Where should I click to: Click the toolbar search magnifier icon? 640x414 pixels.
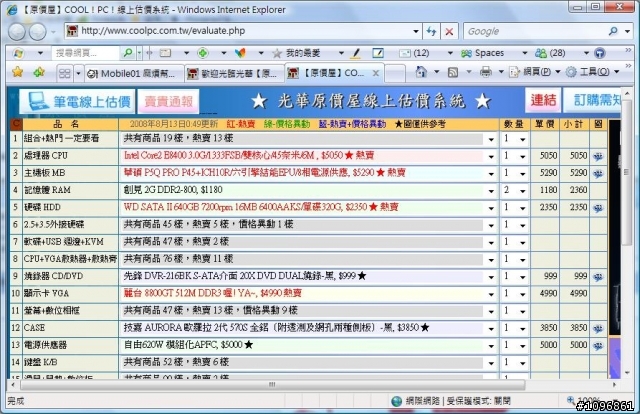(128, 53)
